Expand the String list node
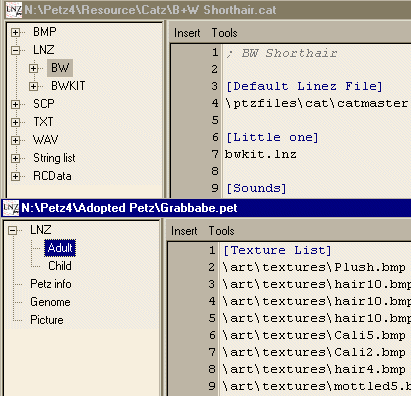This screenshot has height=396, width=411. pyautogui.click(x=15, y=158)
